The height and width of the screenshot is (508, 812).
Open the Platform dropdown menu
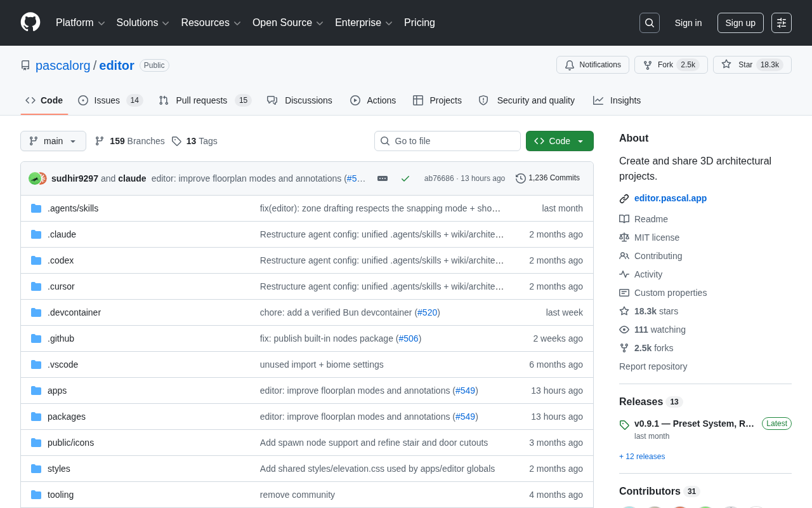point(81,23)
